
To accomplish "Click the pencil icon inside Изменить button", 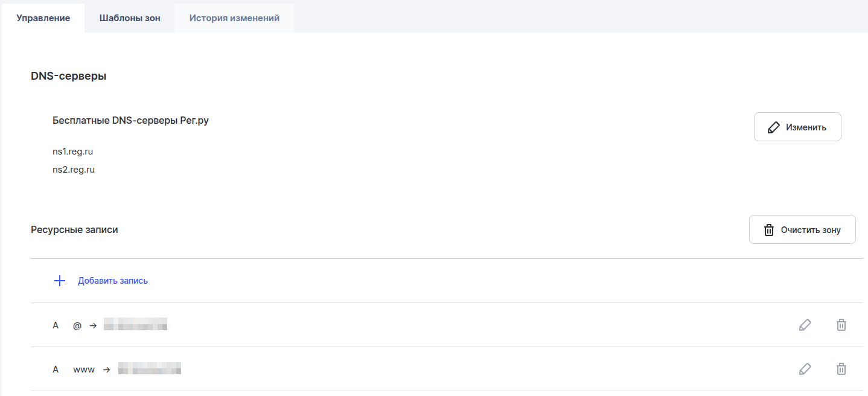I will point(773,127).
